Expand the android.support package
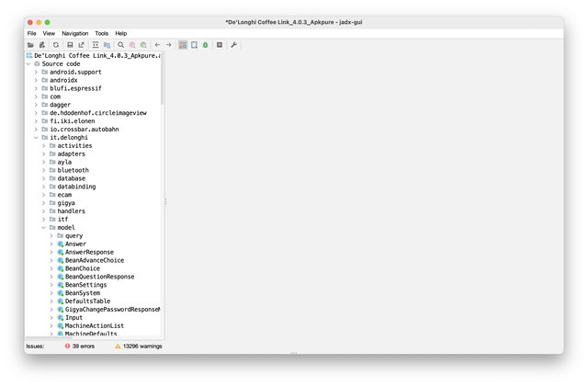Screen dimensions: 588x386 [x=36, y=72]
